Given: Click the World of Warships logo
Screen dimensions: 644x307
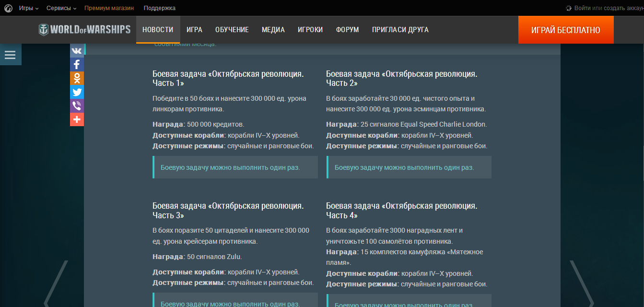Looking at the screenshot, I should point(85,30).
